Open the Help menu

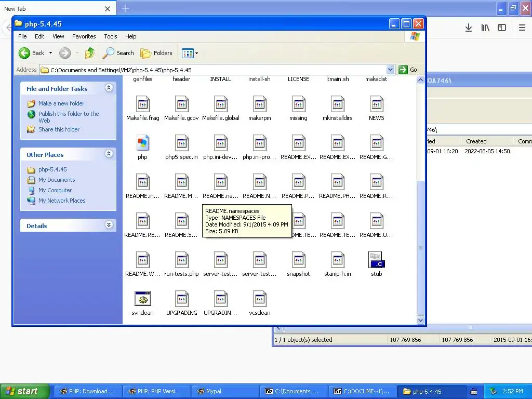[130, 36]
